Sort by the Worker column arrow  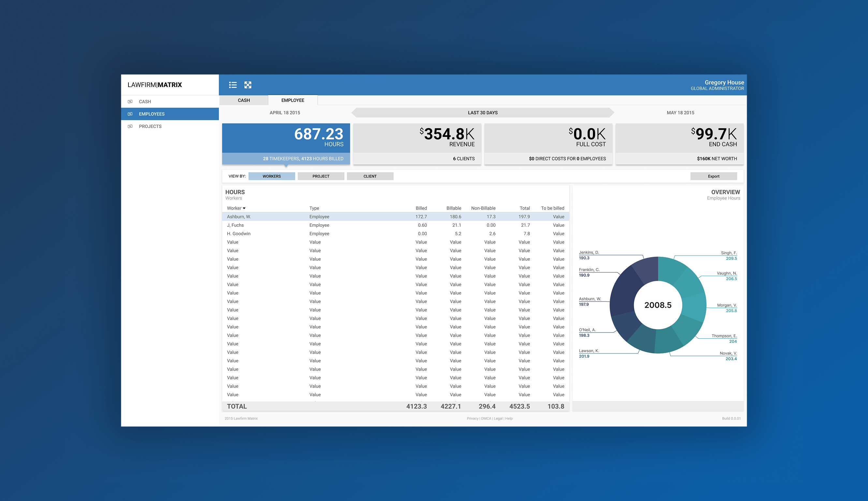pos(244,208)
